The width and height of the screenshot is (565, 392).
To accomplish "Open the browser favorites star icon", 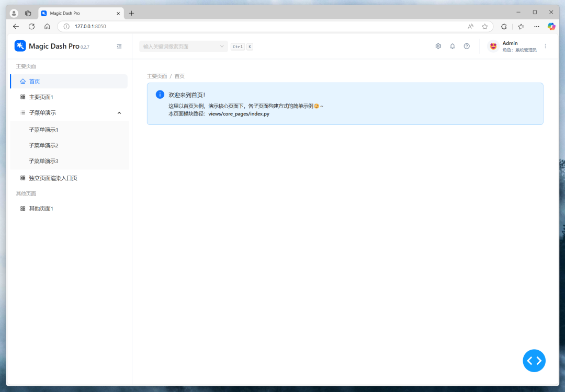I will (x=484, y=26).
